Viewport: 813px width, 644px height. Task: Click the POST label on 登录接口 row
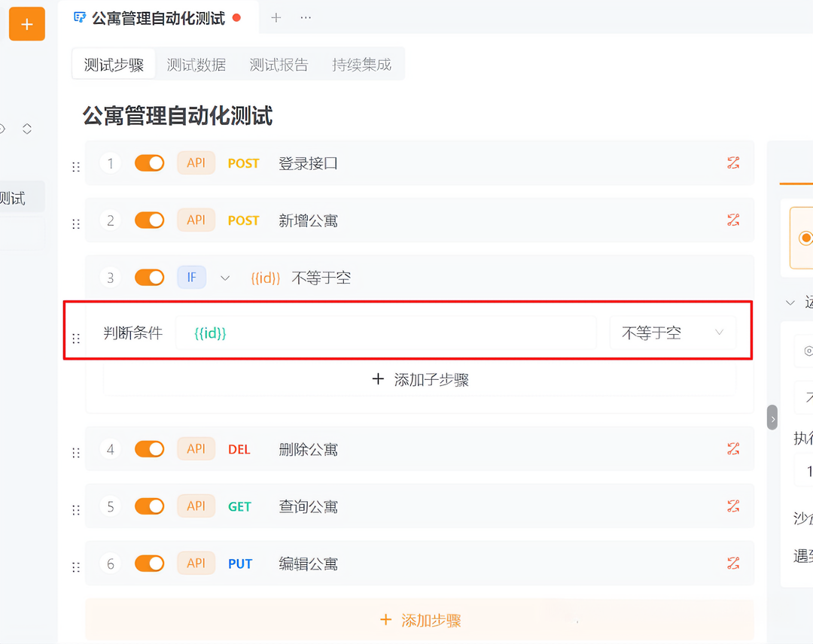pyautogui.click(x=243, y=163)
